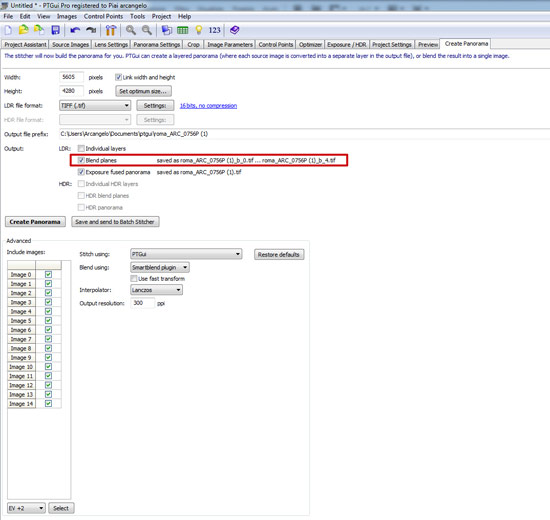Viewport: 550px width, 520px height.
Task: Open the Control Point table grid icon
Action: coord(182,31)
